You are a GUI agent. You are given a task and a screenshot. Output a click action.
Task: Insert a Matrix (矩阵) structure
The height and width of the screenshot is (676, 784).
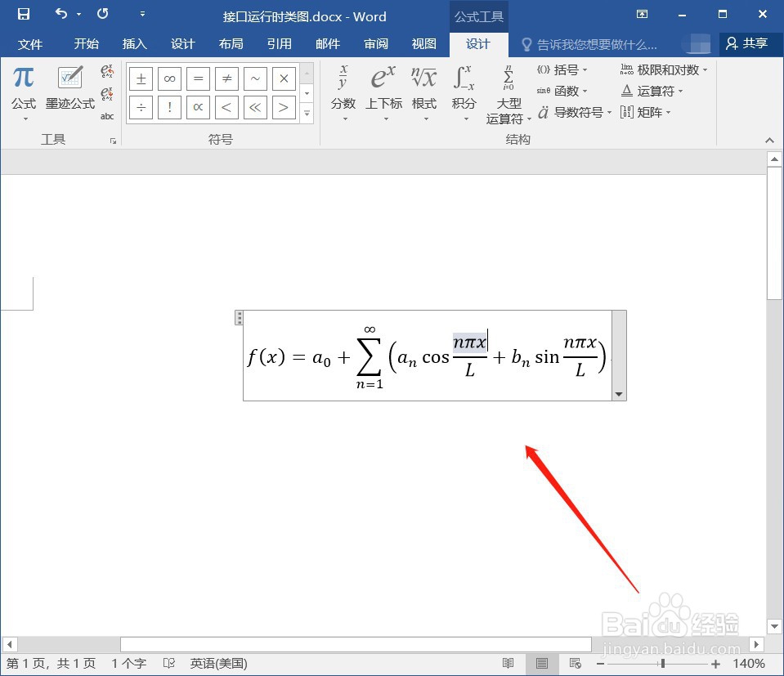pyautogui.click(x=646, y=112)
